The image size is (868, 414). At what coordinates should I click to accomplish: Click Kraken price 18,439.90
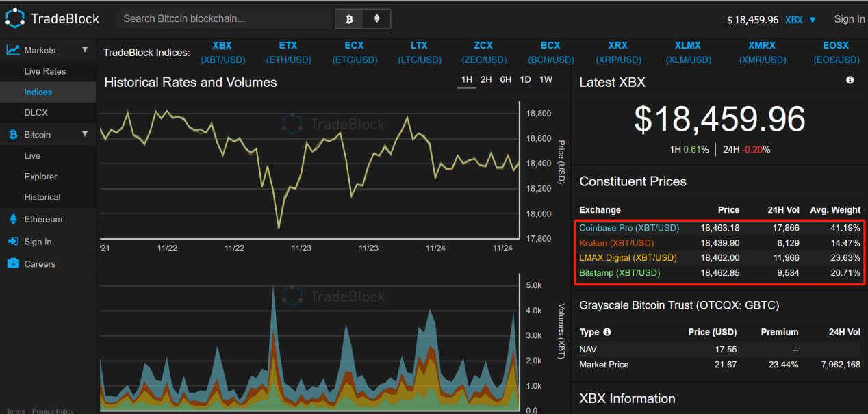coord(720,243)
